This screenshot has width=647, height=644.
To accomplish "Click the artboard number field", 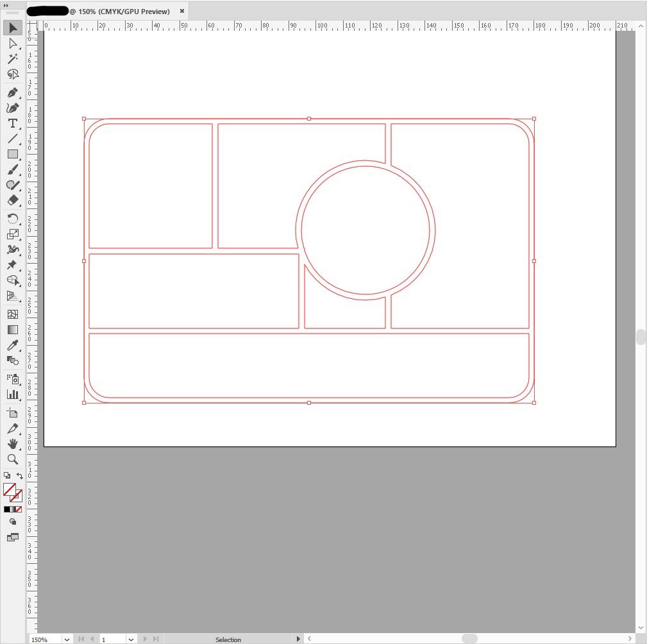I will coord(113,640).
